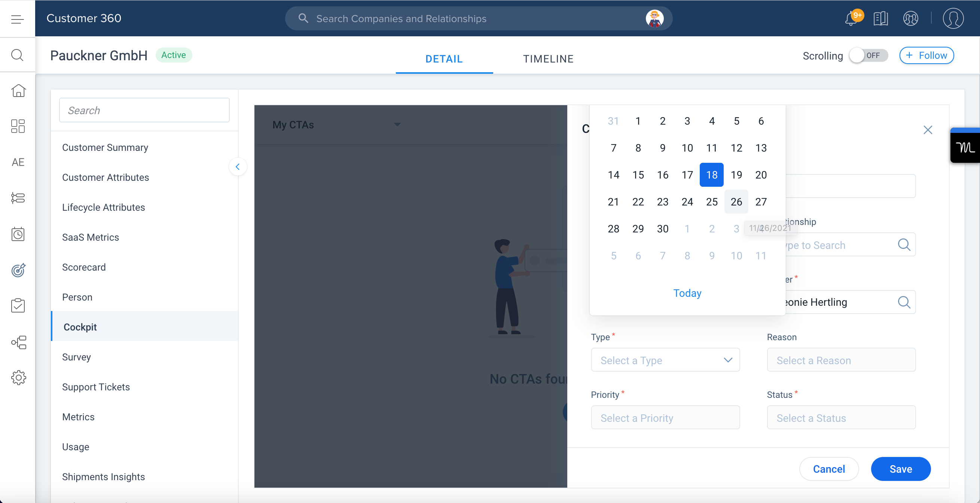Open the Select a Status dropdown
This screenshot has height=503, width=980.
point(841,417)
